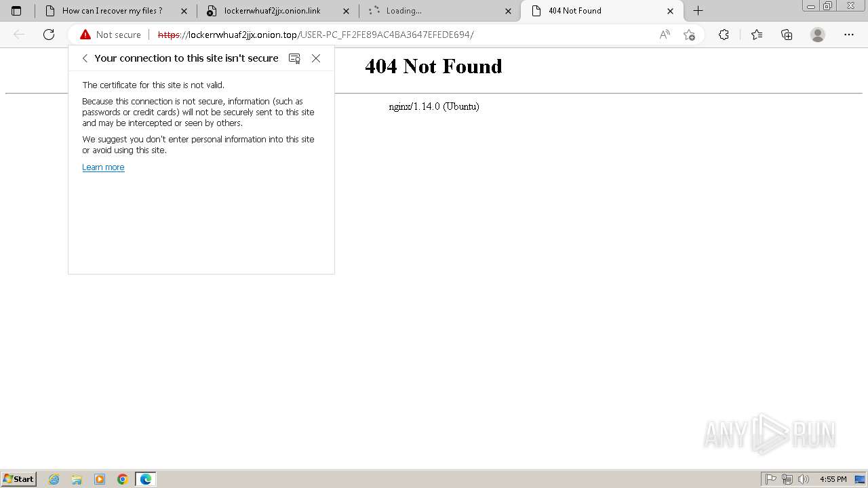Select the 404 Not Found tab
This screenshot has height=488, width=868.
click(601, 11)
